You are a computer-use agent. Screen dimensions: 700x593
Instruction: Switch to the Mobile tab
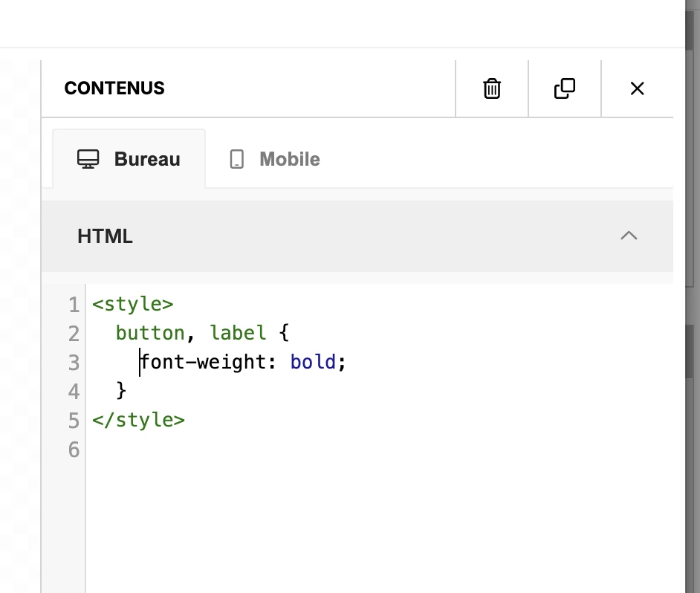(x=289, y=159)
